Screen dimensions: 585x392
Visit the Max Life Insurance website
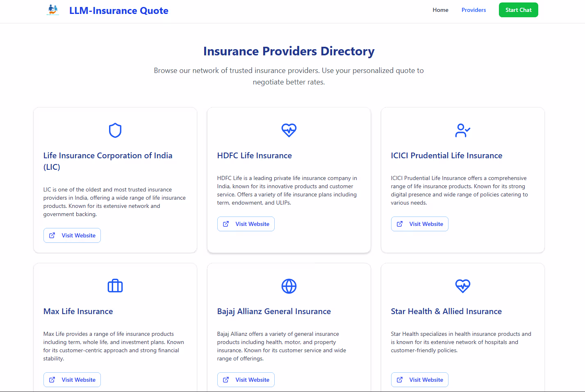(72, 379)
